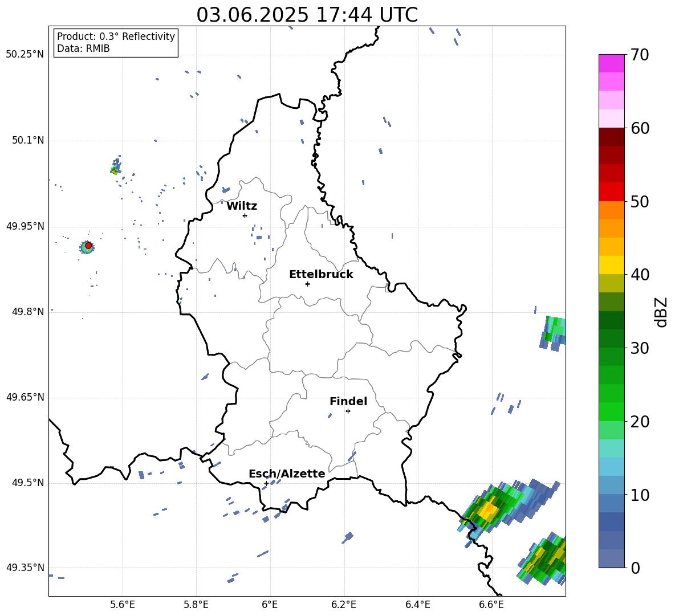This screenshot has width=675, height=616.
Task: Click the 6.4°E longitude tick label
Action: pyautogui.click(x=417, y=605)
